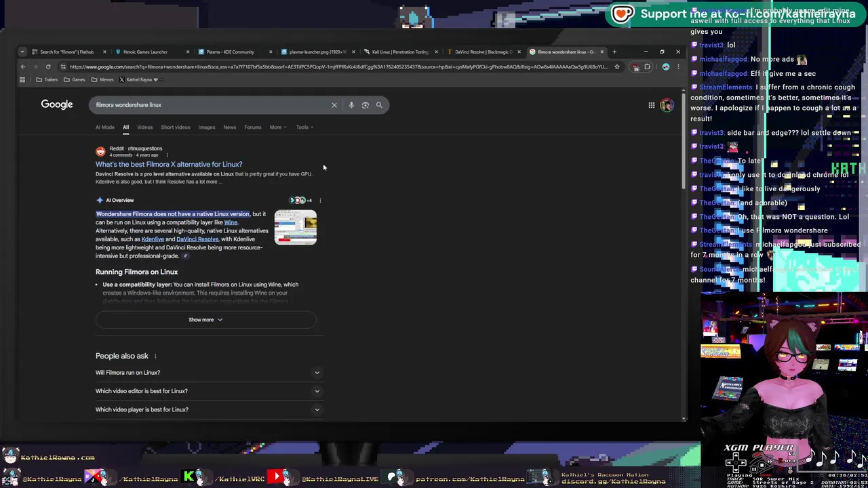This screenshot has height=488, width=868.
Task: Open the Google account profile avatar
Action: pyautogui.click(x=667, y=105)
